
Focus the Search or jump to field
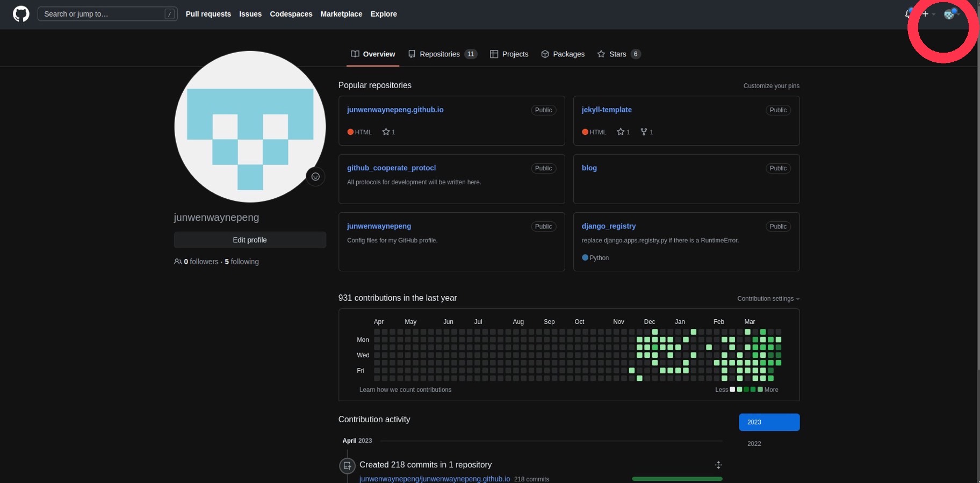pyautogui.click(x=107, y=14)
